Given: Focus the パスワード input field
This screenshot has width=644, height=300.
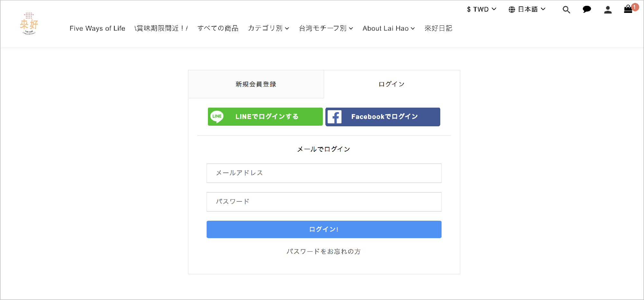Looking at the screenshot, I should (324, 202).
